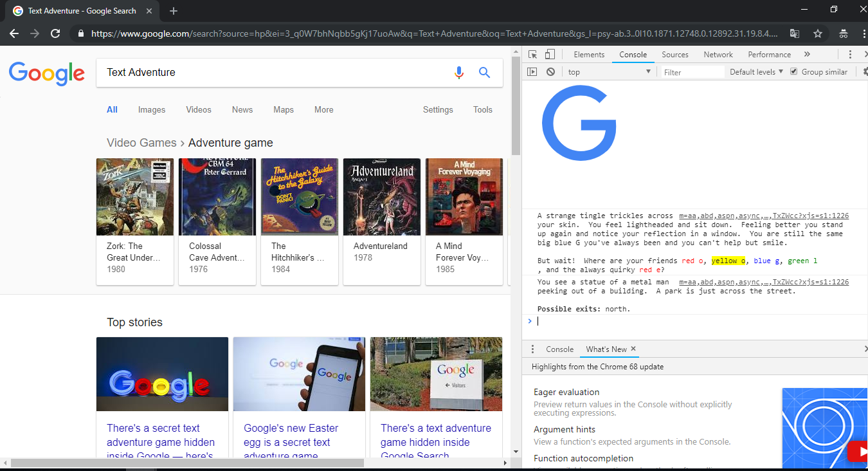Show more DevTools panels with double chevron
Viewport: 868px width, 471px height.
(x=807, y=55)
